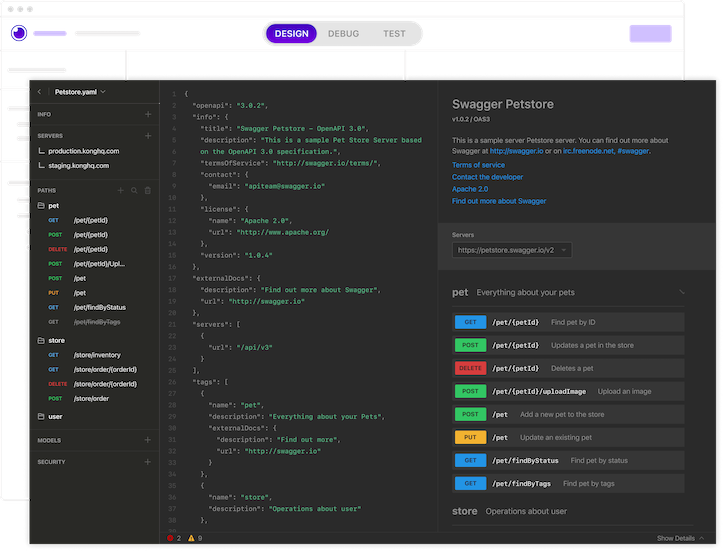Collapse the pet section in preview
The image size is (723, 551).
pyautogui.click(x=682, y=292)
